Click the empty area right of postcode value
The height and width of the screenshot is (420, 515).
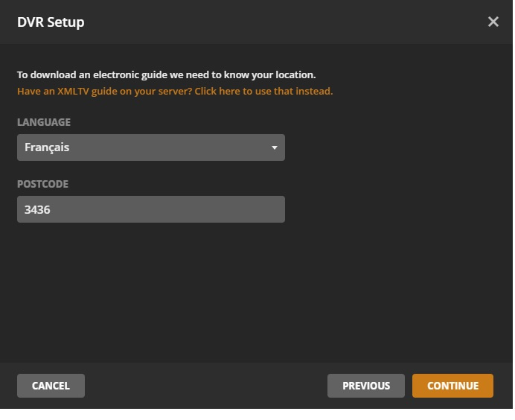click(186, 210)
